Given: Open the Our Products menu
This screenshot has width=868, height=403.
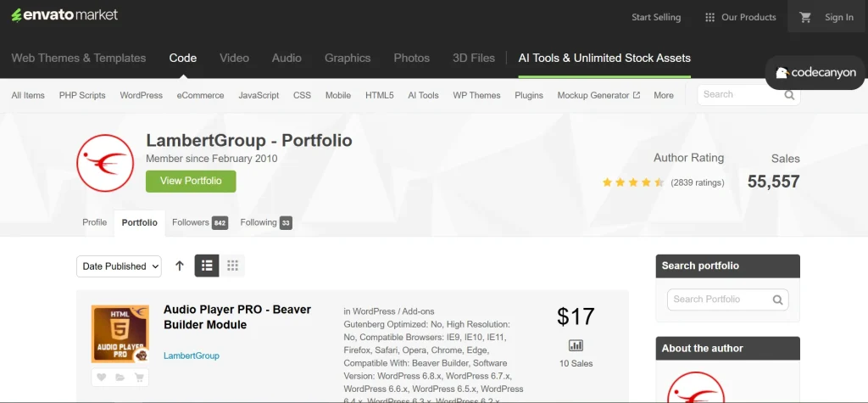Looking at the screenshot, I should [x=739, y=17].
